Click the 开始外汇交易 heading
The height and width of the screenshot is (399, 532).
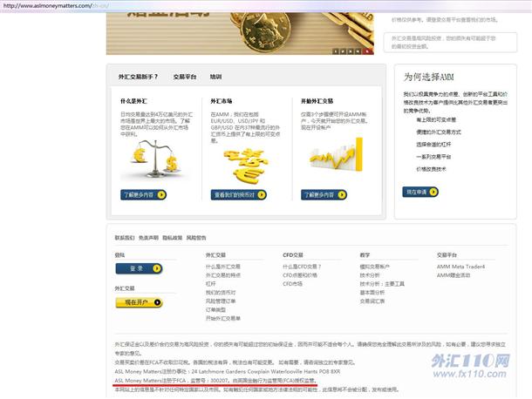coord(317,101)
